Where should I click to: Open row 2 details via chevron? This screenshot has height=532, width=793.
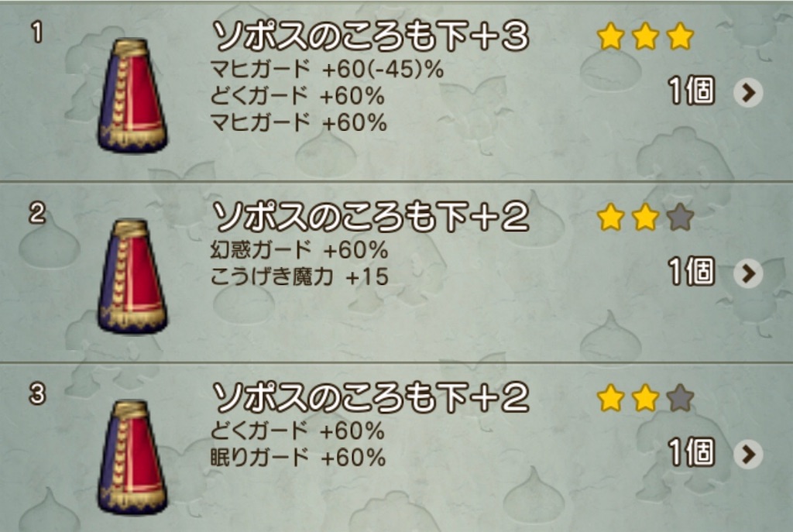click(748, 273)
